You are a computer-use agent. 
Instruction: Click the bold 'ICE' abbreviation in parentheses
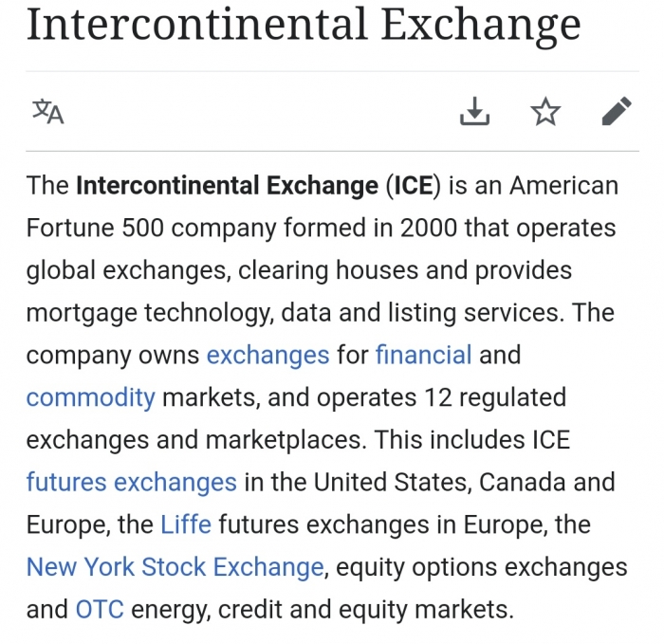click(x=414, y=186)
